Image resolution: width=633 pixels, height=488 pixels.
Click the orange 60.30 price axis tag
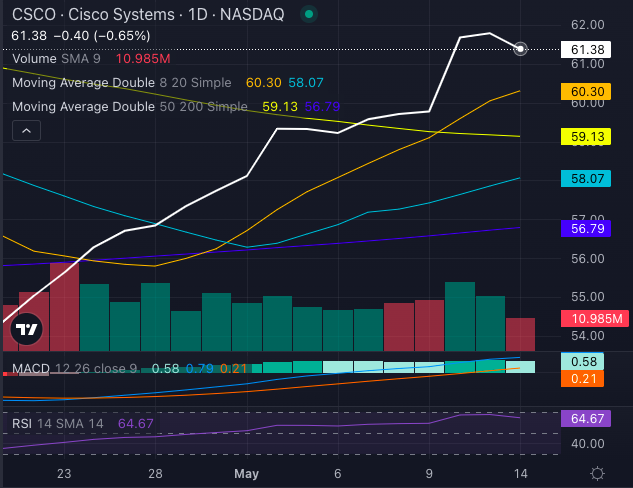click(586, 92)
